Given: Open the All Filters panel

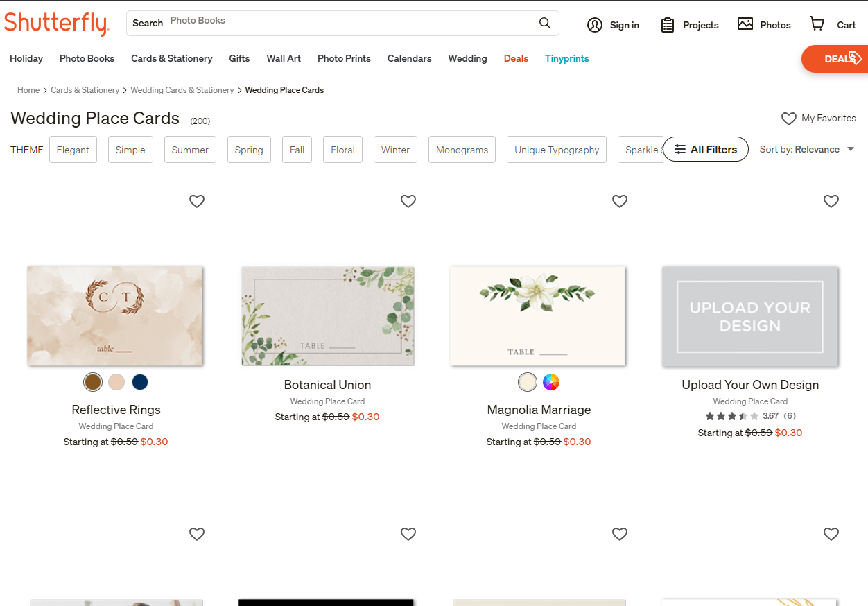Looking at the screenshot, I should point(705,150).
